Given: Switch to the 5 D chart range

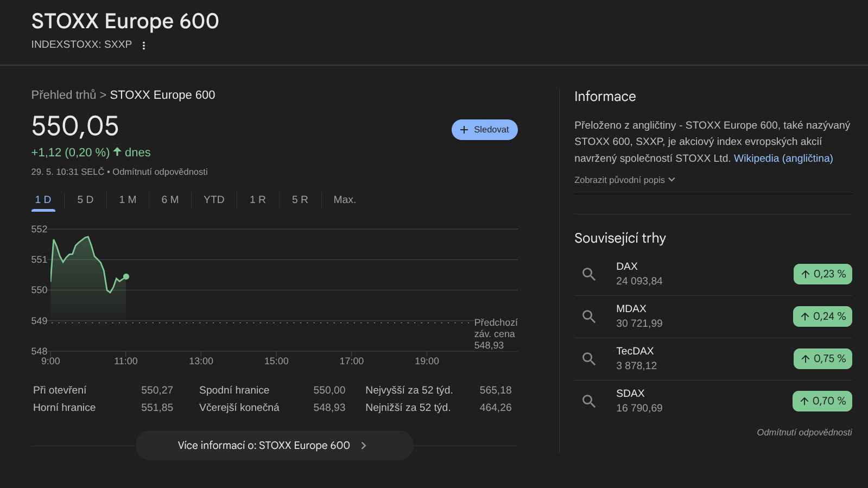Looking at the screenshot, I should (85, 200).
